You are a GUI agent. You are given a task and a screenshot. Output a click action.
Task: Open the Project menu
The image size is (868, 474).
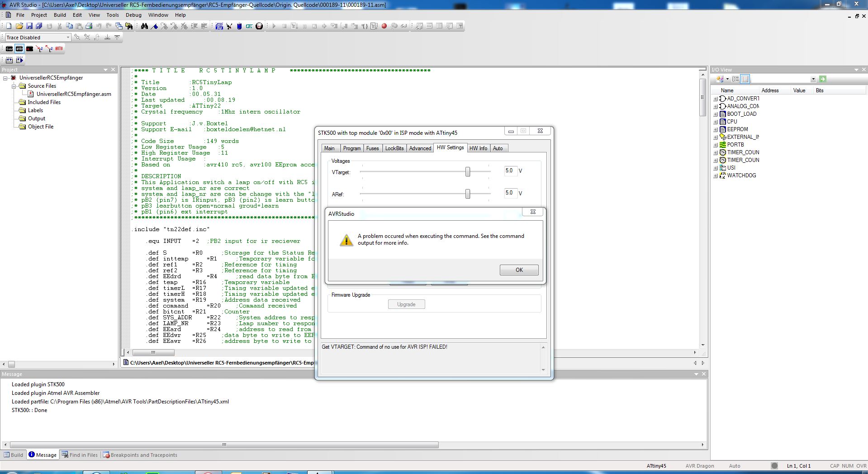(x=39, y=15)
